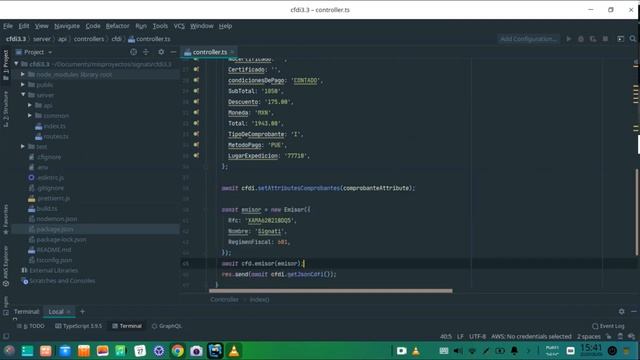Open the Navigate menu
The width and height of the screenshot is (640, 360).
67,26
